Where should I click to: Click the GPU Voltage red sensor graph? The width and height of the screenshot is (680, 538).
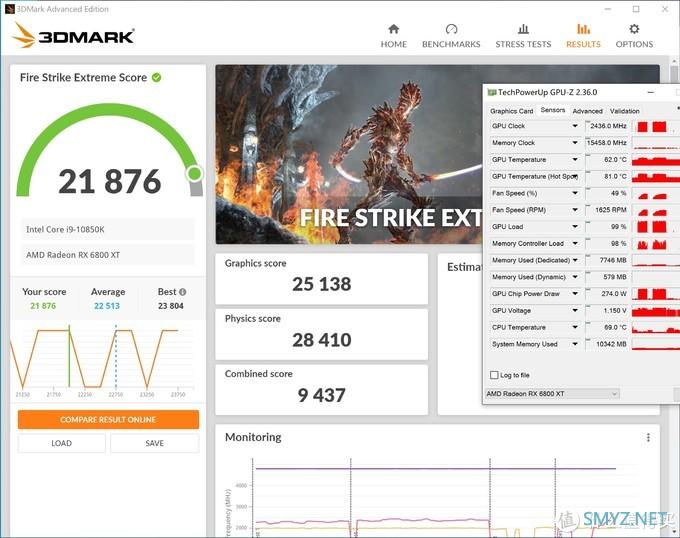(656, 311)
